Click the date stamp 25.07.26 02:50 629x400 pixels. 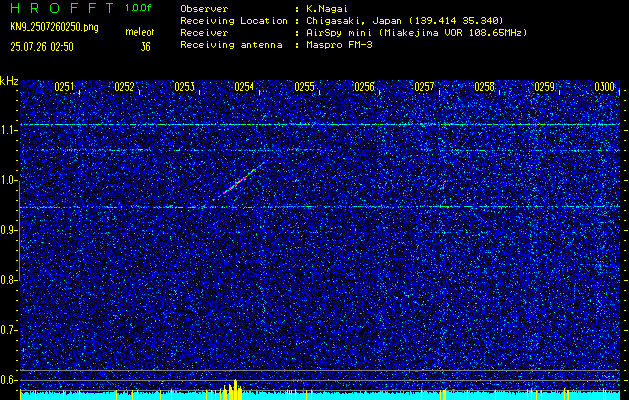tap(42, 47)
